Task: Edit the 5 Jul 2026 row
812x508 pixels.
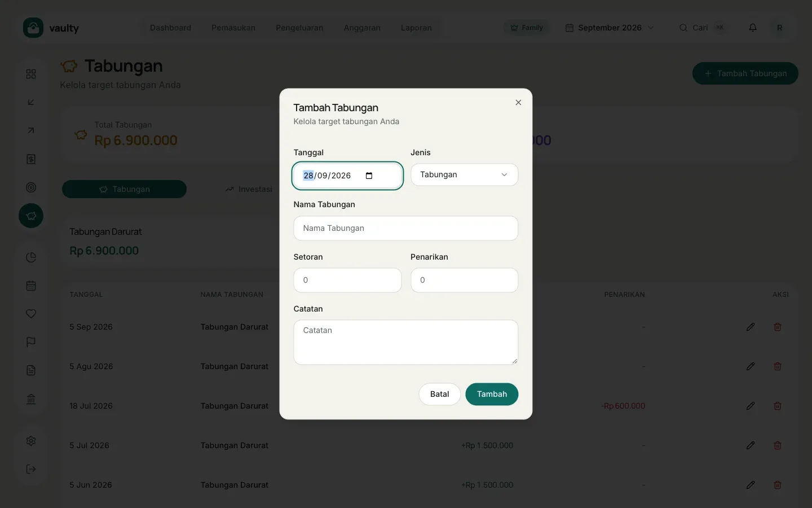Action: pos(751,445)
